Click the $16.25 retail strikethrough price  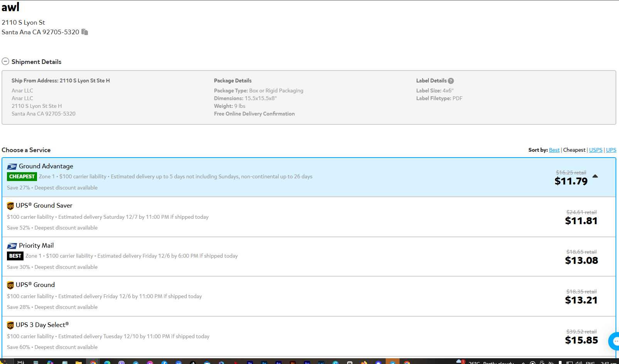[571, 173]
